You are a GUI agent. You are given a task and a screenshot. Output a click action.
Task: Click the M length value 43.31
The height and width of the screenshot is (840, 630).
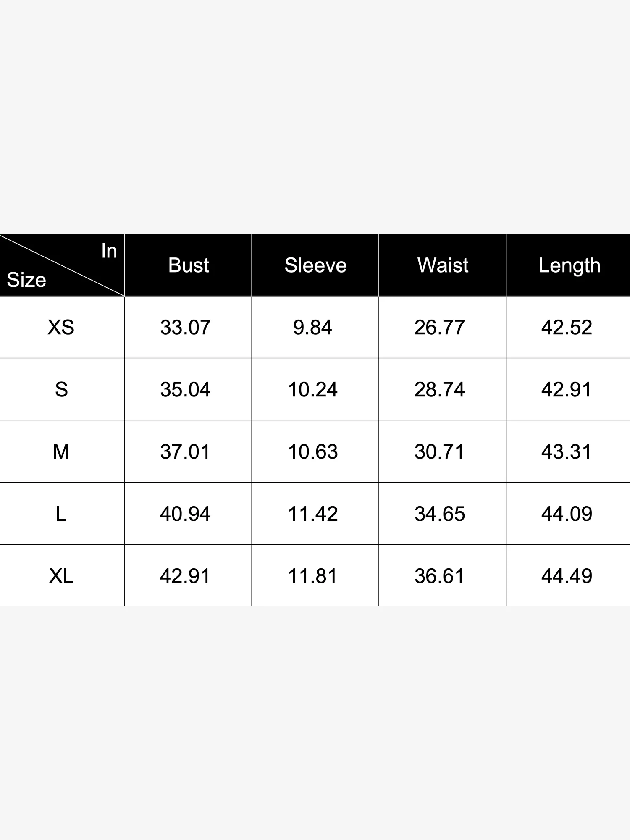click(x=567, y=452)
